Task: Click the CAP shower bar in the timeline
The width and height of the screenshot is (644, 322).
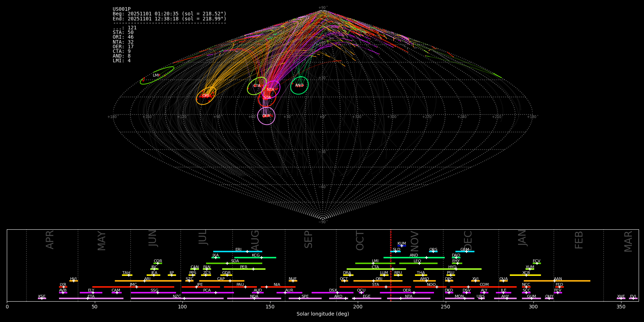Action: pyautogui.click(x=222, y=281)
